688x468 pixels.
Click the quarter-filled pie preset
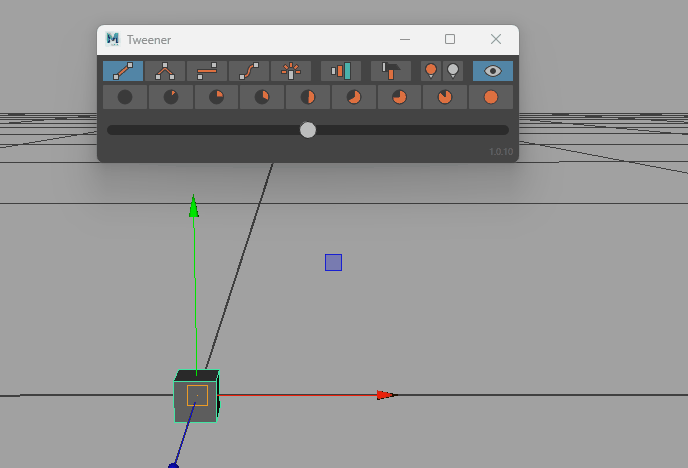pyautogui.click(x=216, y=97)
